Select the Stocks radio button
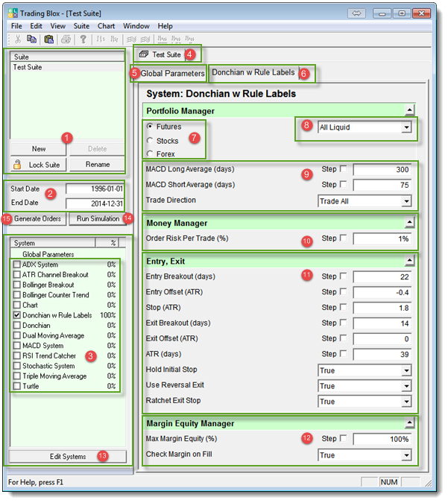This screenshot has width=448, height=503. (x=150, y=141)
